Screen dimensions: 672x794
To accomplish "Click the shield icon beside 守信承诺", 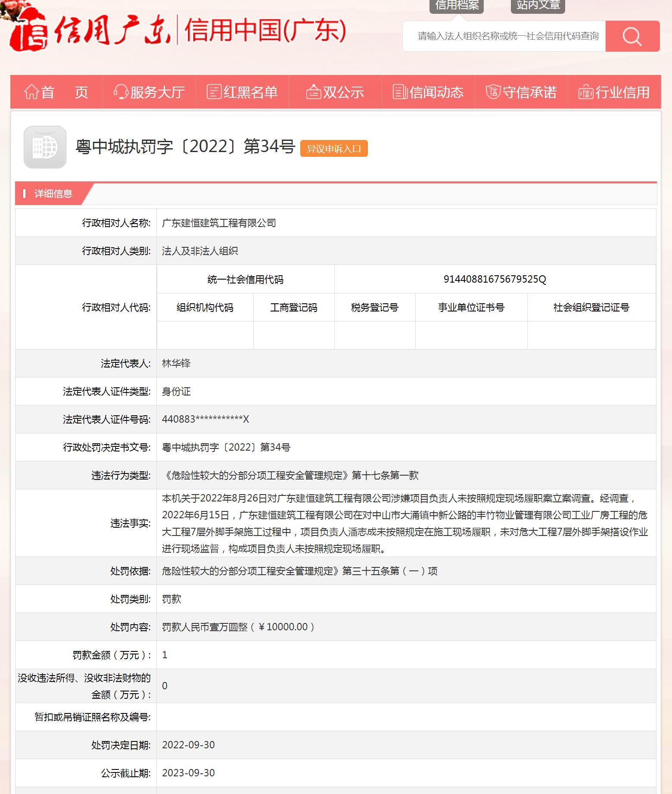I will point(493,92).
